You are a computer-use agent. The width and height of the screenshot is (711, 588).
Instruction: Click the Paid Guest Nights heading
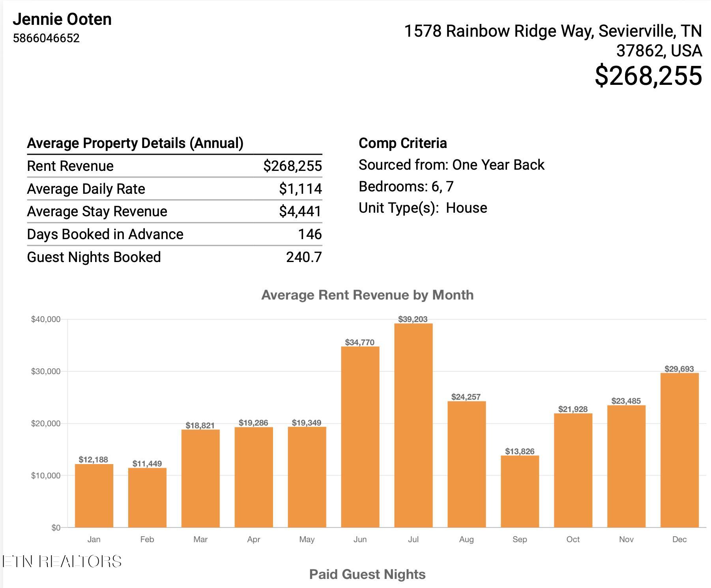coord(367,575)
